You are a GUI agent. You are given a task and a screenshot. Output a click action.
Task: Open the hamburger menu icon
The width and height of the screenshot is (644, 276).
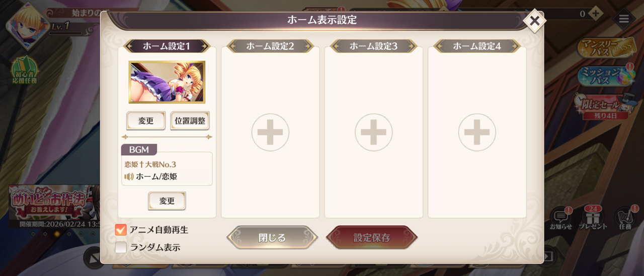tap(624, 19)
